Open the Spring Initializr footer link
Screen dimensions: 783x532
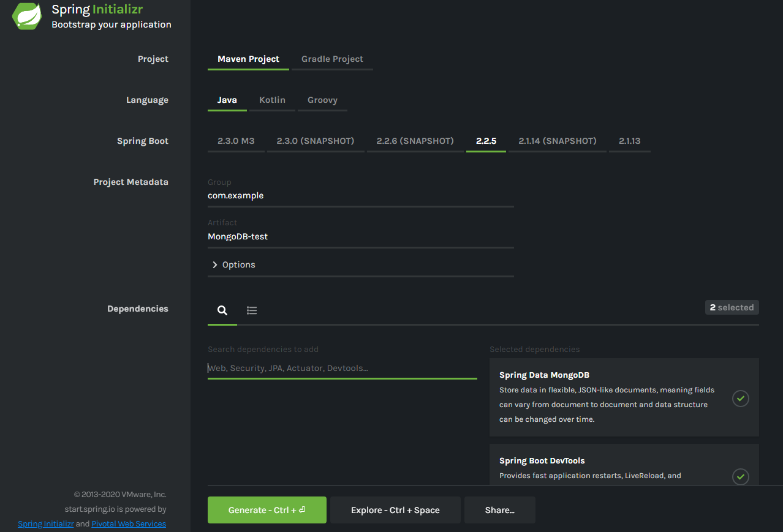pos(46,524)
